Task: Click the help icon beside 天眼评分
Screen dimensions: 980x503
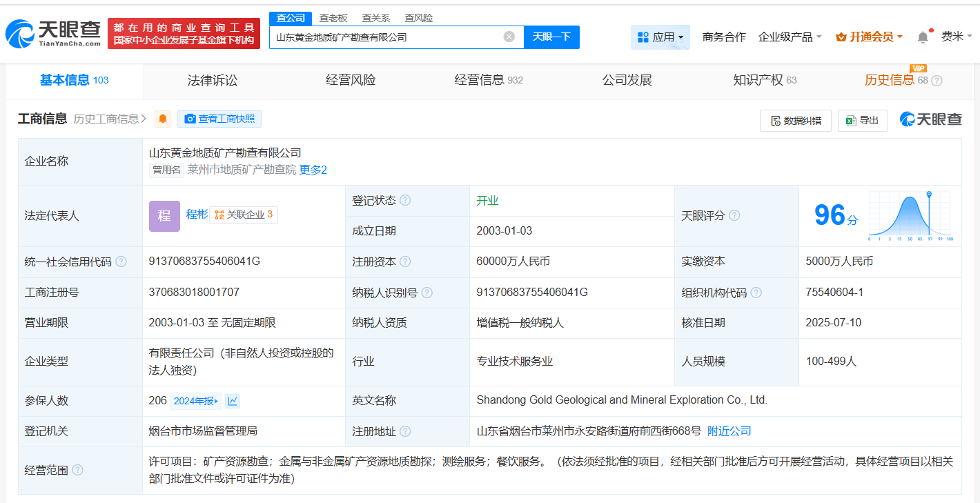Action: point(734,215)
